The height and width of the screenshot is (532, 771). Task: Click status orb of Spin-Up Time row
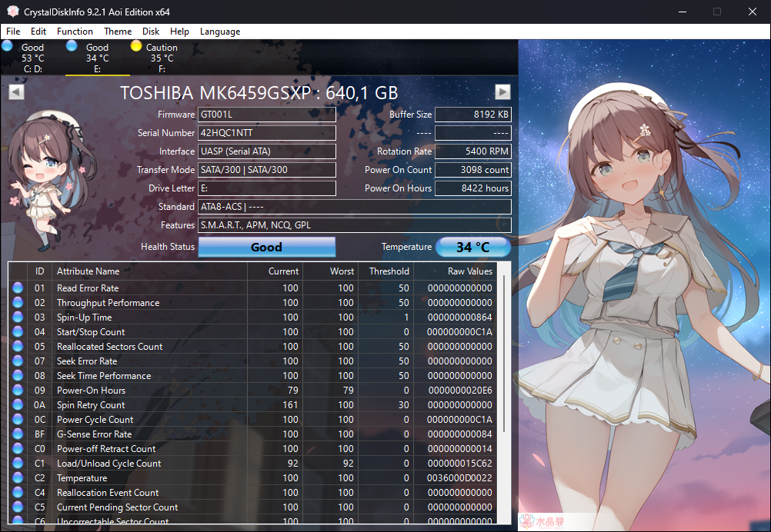click(18, 317)
